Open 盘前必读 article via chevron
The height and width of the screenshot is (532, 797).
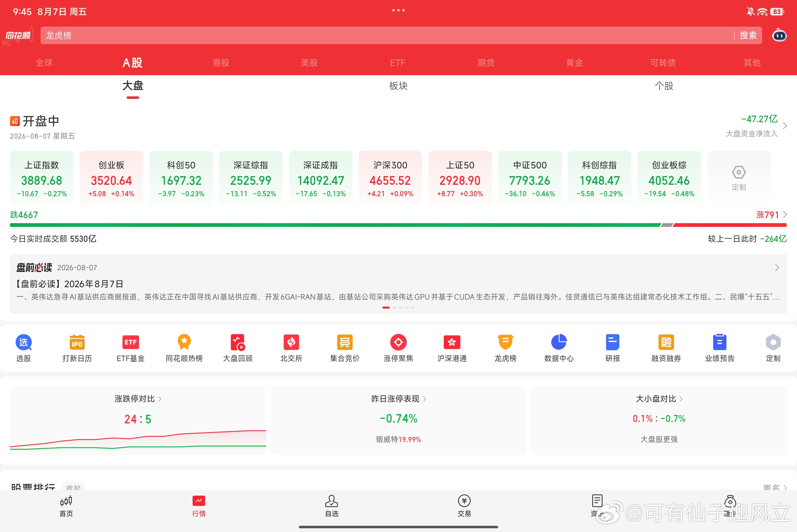tap(777, 268)
